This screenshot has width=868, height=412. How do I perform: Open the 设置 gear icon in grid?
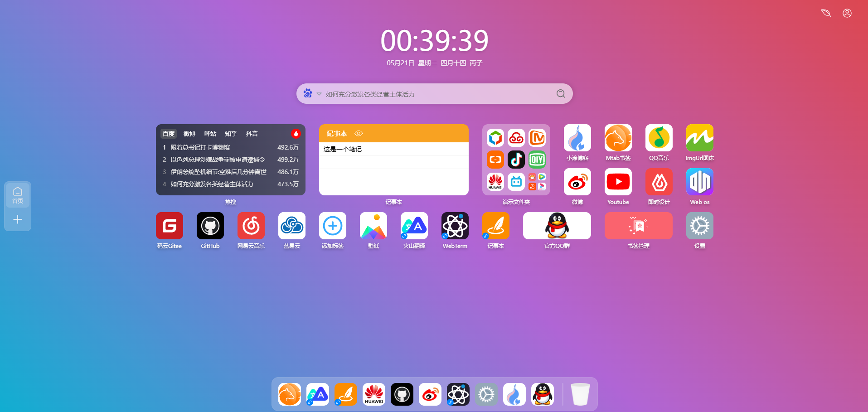coord(699,226)
